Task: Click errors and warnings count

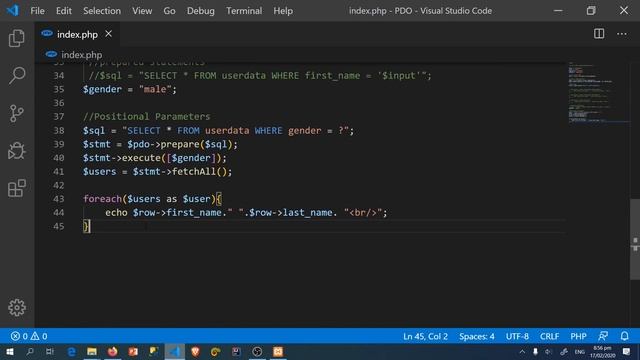Action: click(29, 336)
